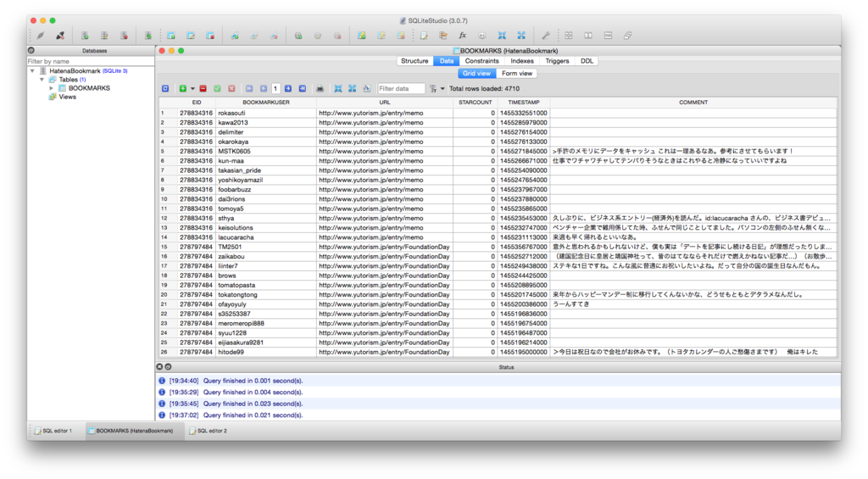Open configuration via the wrench icon
This screenshot has width=868, height=479.
coord(545,36)
